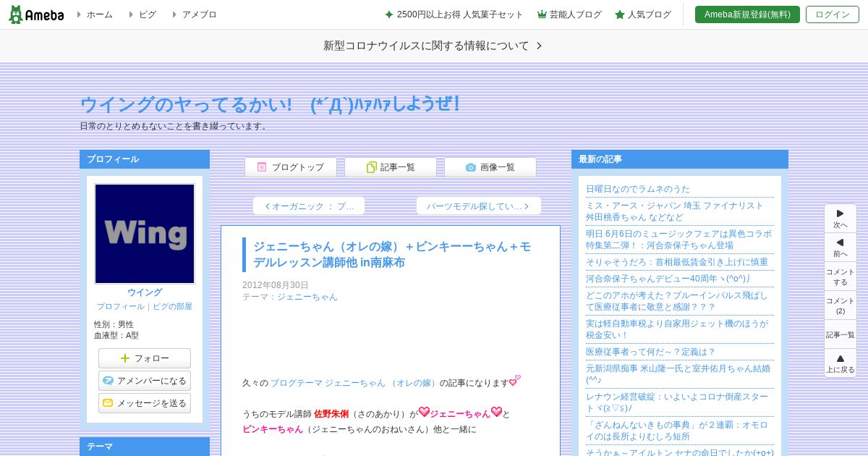Switch to the ブログトップ tab
Screen dimensions: 868x456
click(291, 167)
